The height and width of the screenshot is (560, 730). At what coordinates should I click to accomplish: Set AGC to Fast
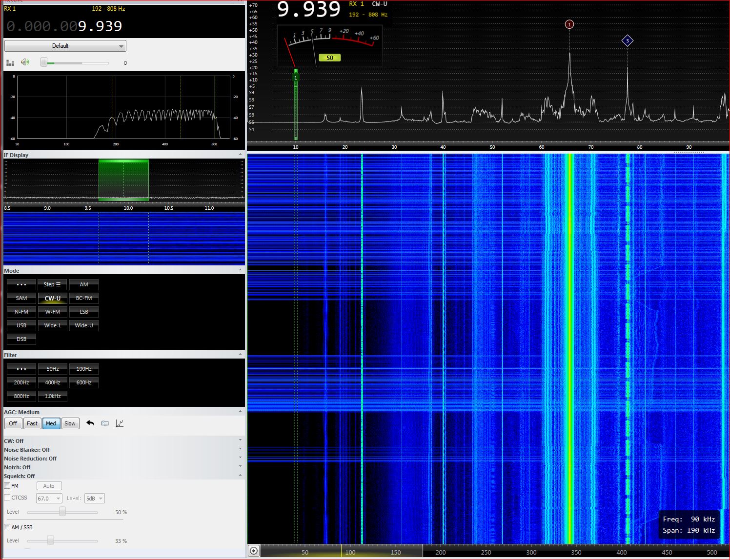32,423
